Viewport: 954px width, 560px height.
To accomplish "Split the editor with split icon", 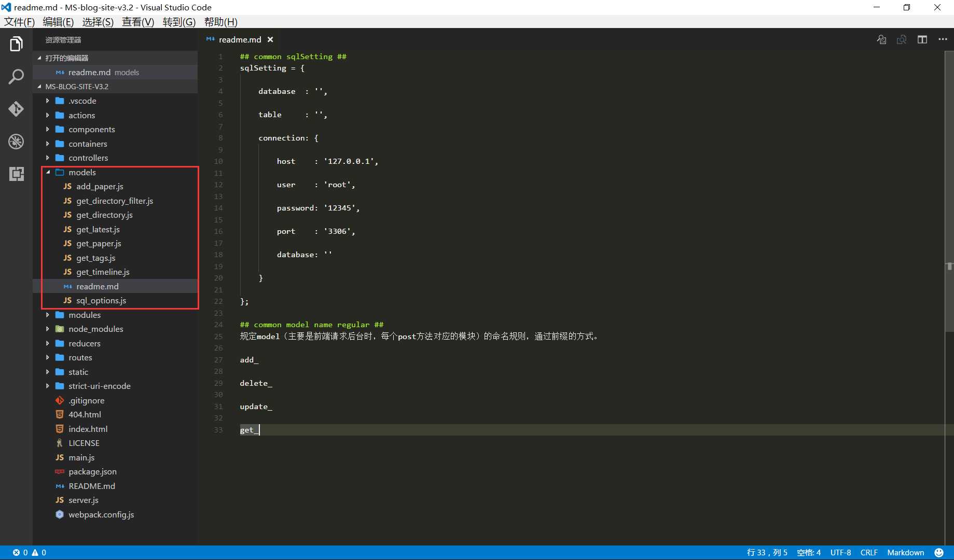I will click(x=922, y=39).
